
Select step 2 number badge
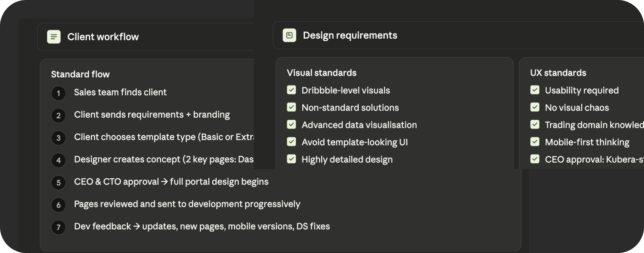(x=59, y=116)
